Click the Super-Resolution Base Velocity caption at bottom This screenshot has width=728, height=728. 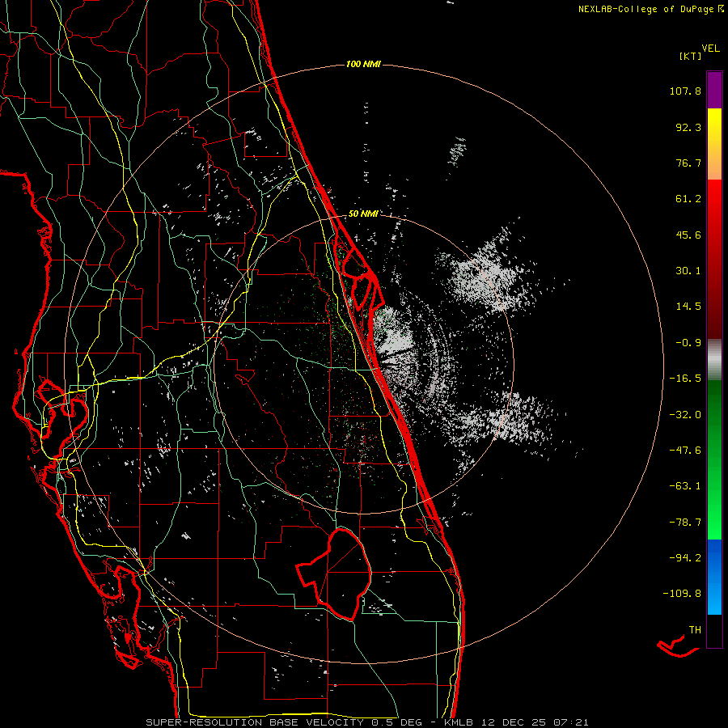(367, 722)
